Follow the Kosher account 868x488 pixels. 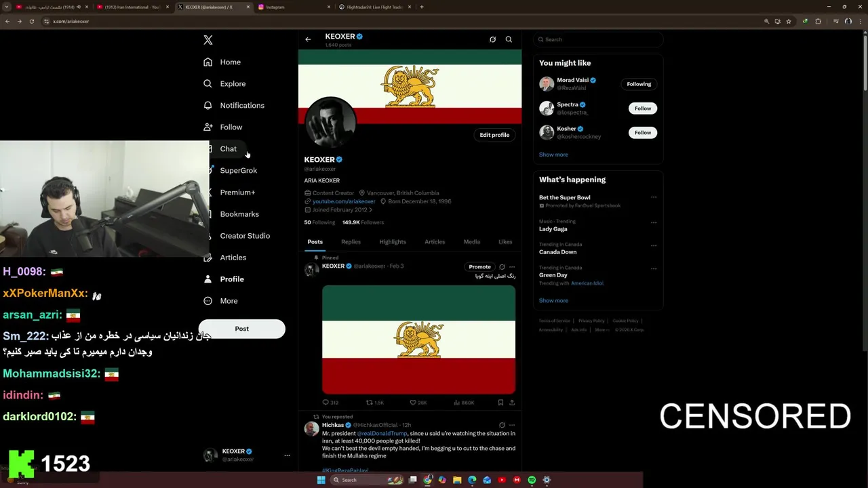pyautogui.click(x=643, y=133)
